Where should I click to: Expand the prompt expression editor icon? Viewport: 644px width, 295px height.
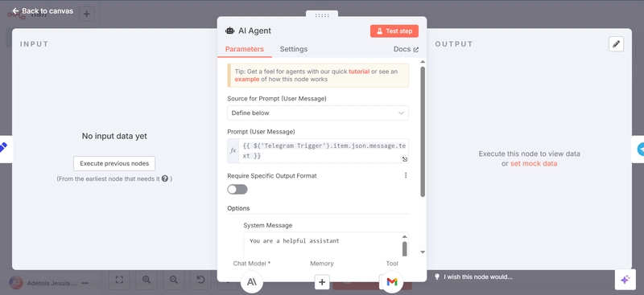405,159
